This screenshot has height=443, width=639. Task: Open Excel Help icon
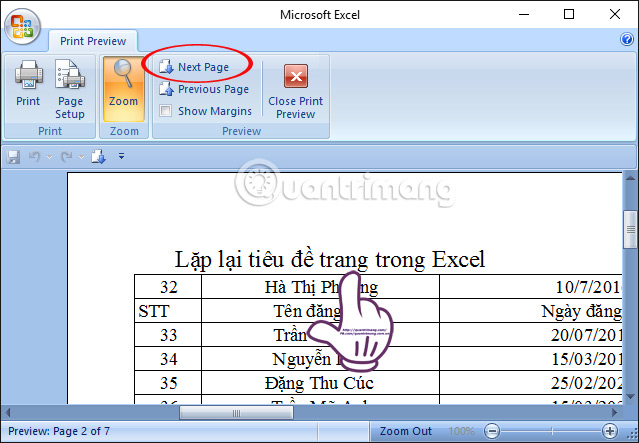(x=626, y=40)
